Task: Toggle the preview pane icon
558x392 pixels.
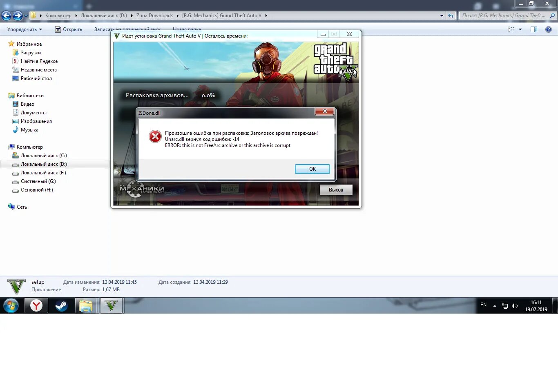Action: click(534, 29)
